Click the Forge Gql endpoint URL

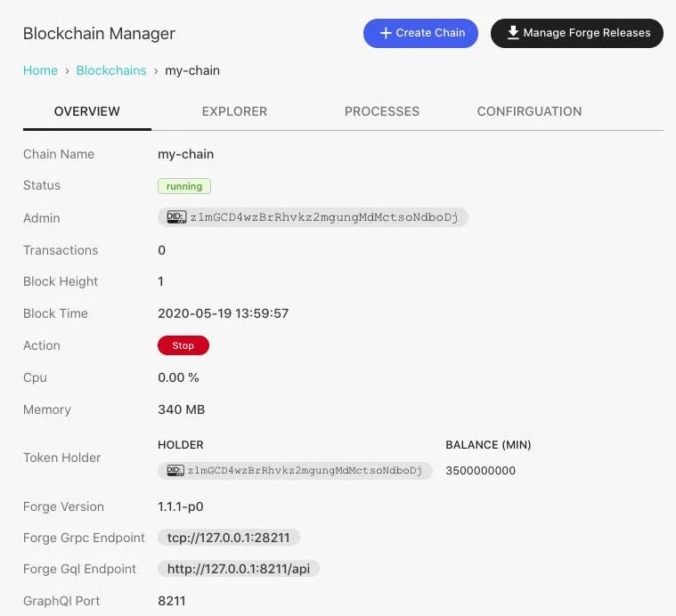click(x=239, y=569)
